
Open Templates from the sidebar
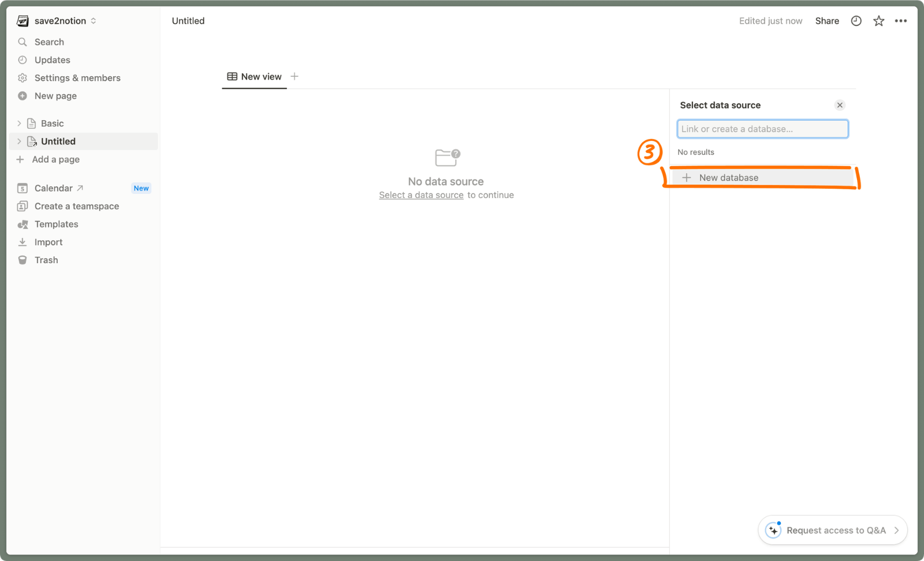[56, 225]
